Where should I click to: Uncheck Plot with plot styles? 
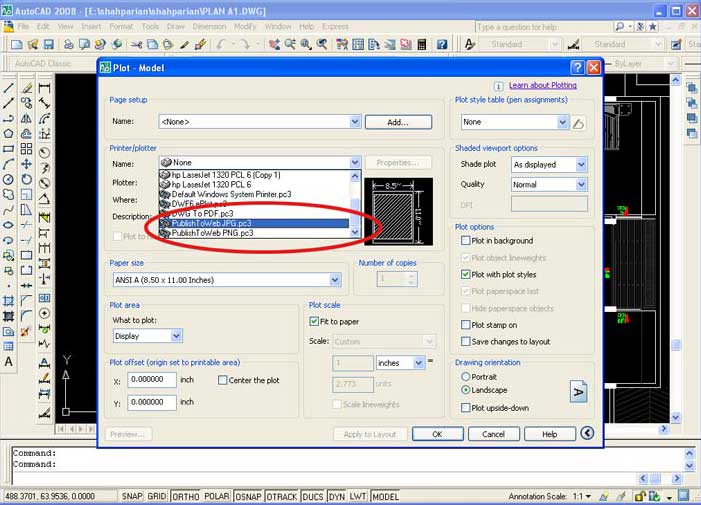coord(465,274)
